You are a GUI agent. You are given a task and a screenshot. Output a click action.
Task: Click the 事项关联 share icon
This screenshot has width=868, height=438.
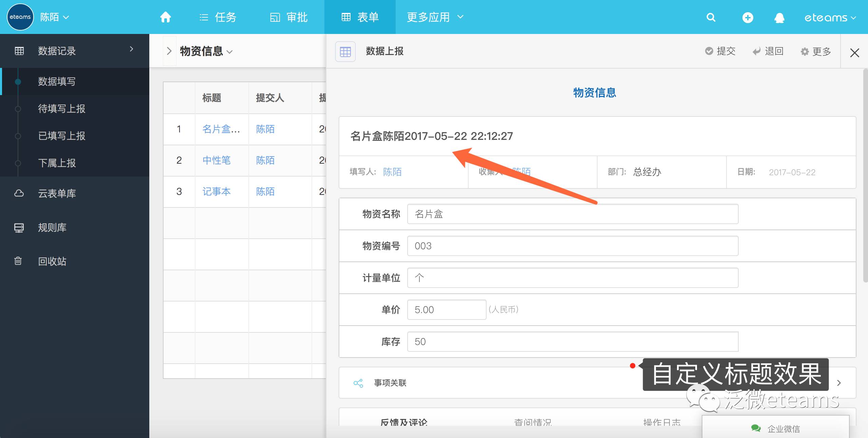tap(358, 383)
